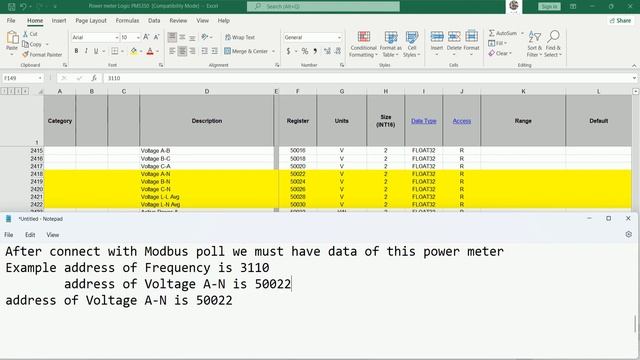Open Notepad Edit menu
The image size is (640, 360).
point(30,235)
